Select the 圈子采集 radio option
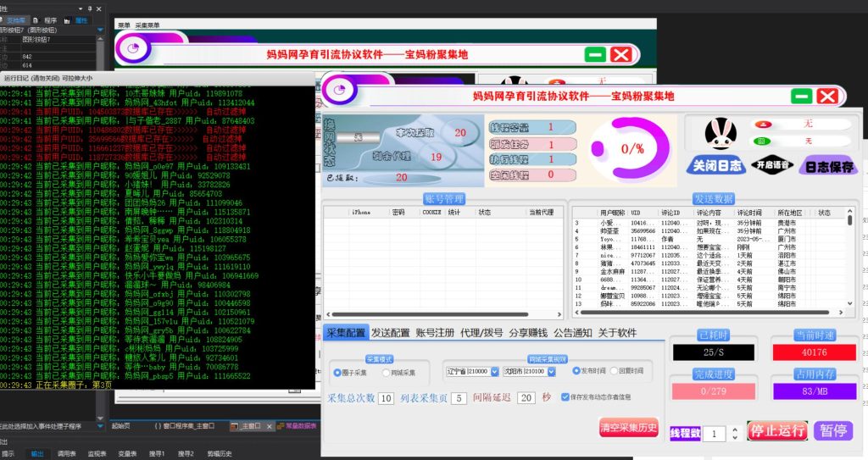Screen dimensions: 868x460 tap(336, 372)
